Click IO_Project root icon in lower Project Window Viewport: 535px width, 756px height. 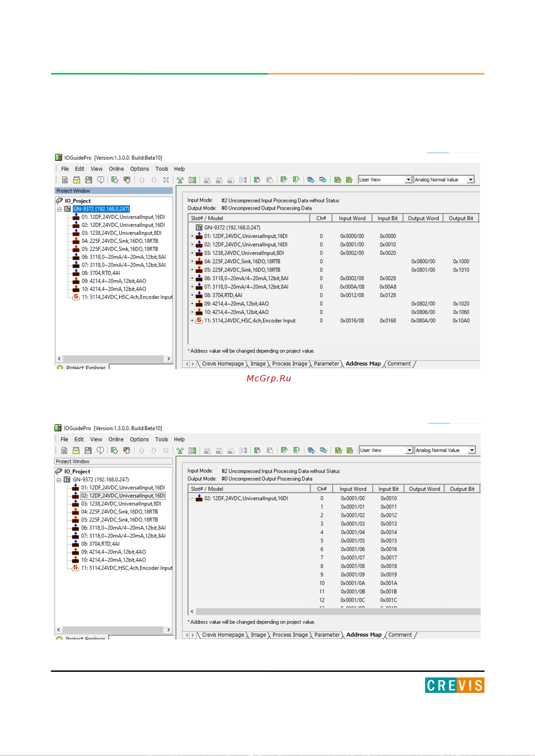click(59, 472)
